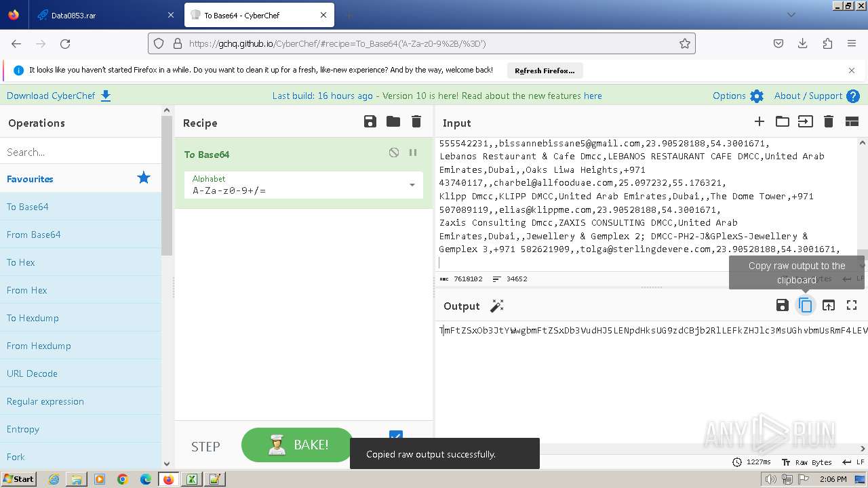Go back to the previous page
Screen dimensions: 868x488
point(16,43)
